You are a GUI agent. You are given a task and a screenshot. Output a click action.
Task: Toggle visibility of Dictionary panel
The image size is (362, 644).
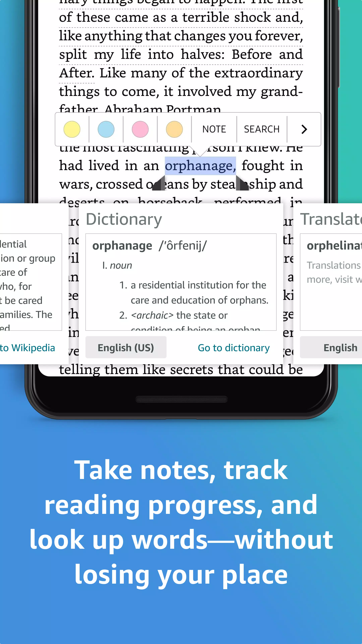pos(124,218)
